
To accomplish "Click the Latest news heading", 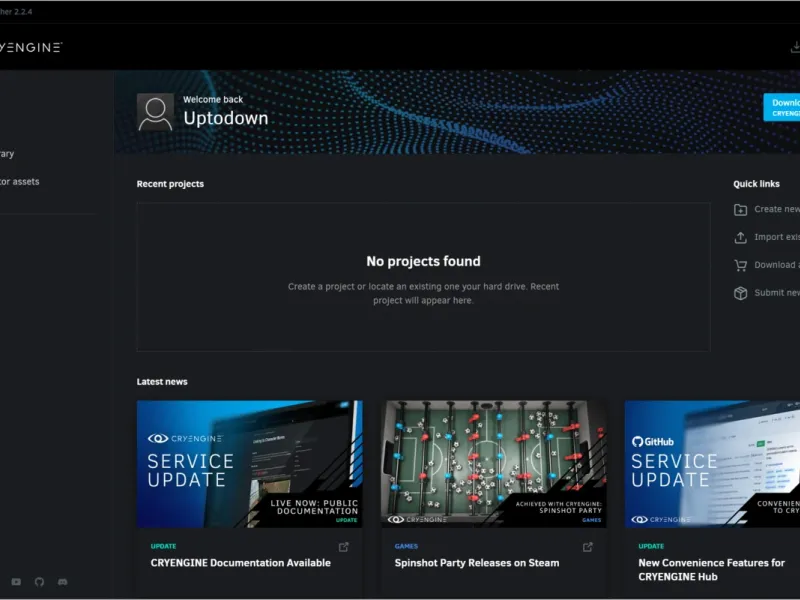I will click(x=162, y=382).
